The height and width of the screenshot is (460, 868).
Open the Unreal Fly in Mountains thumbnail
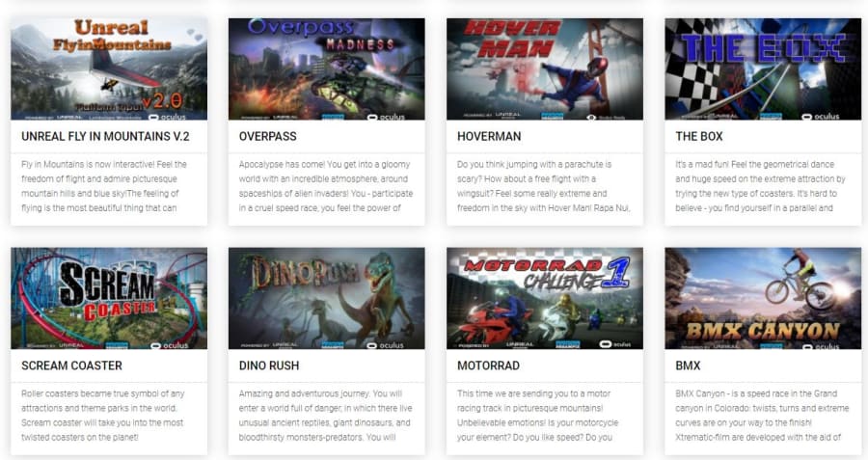pos(109,68)
